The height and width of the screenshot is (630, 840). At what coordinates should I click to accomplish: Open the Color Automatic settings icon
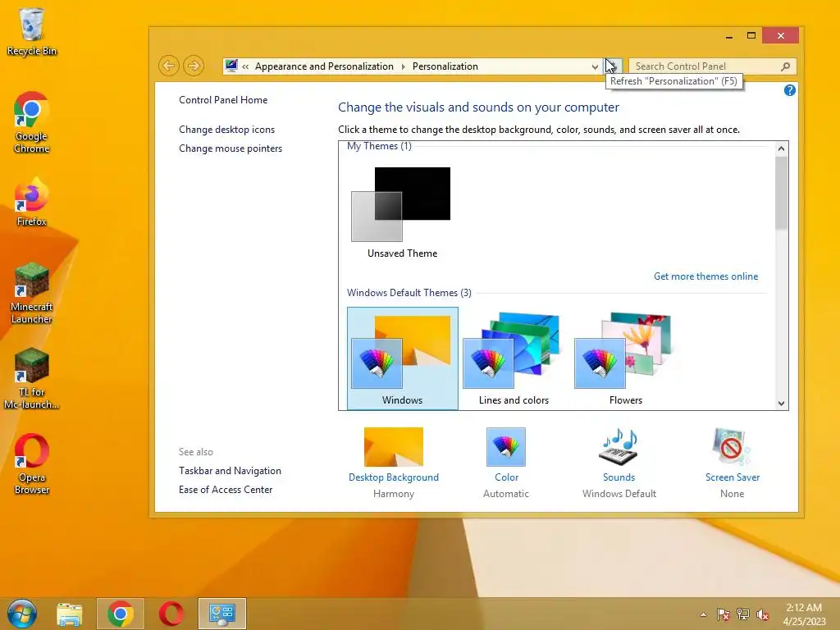point(505,447)
